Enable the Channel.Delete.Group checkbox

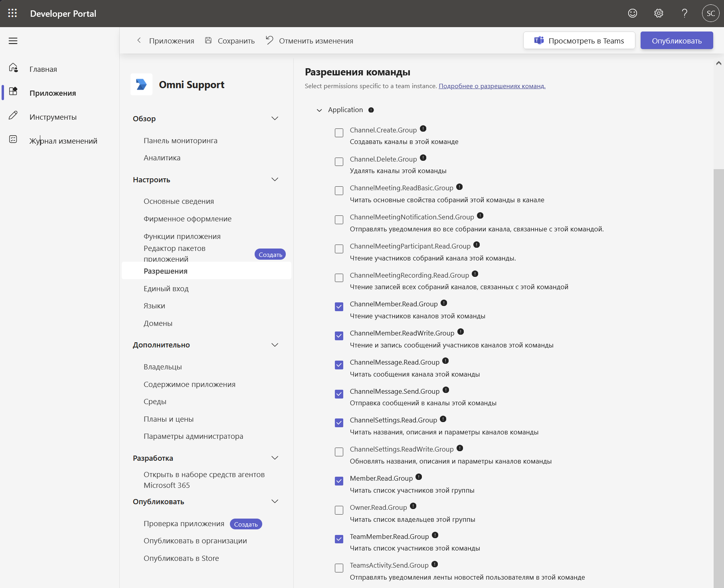339,162
